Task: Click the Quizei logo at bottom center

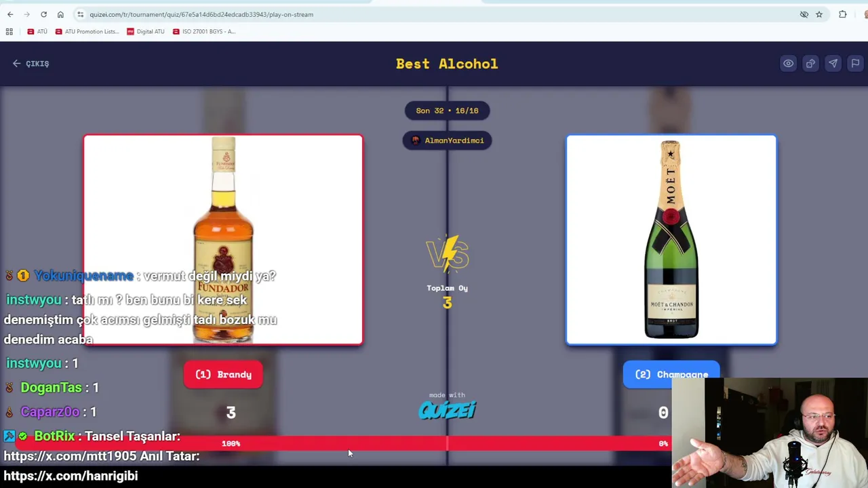Action: pyautogui.click(x=447, y=410)
